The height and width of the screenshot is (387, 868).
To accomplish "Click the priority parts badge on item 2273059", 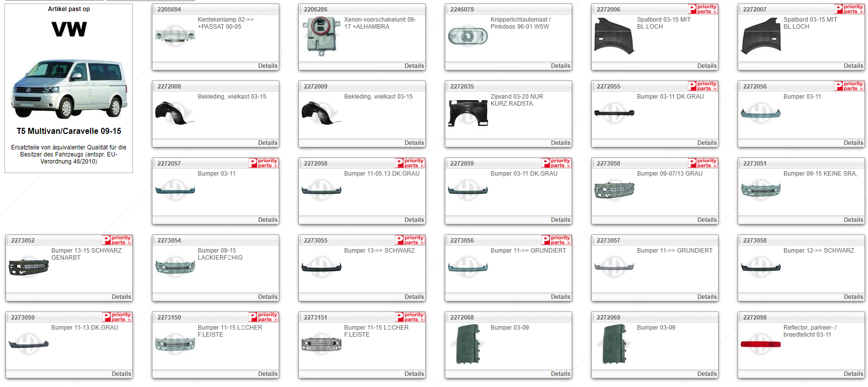I will click(117, 317).
